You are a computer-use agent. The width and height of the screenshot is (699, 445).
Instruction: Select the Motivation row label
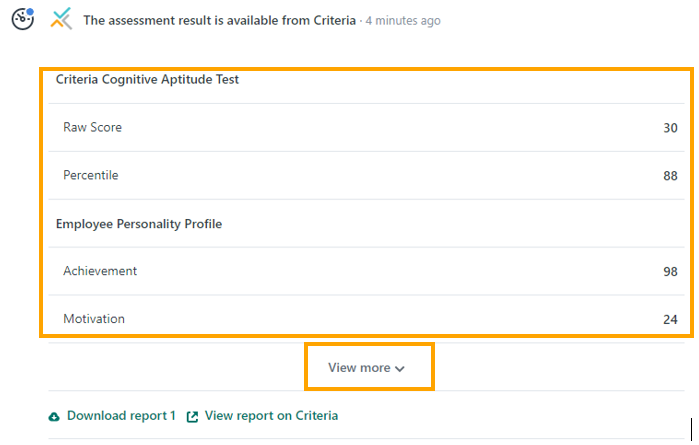(x=94, y=319)
